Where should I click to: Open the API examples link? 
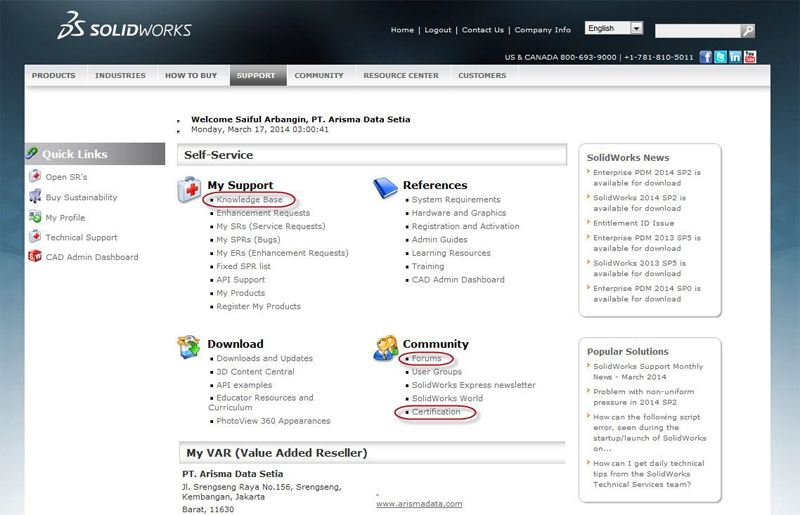pos(244,385)
